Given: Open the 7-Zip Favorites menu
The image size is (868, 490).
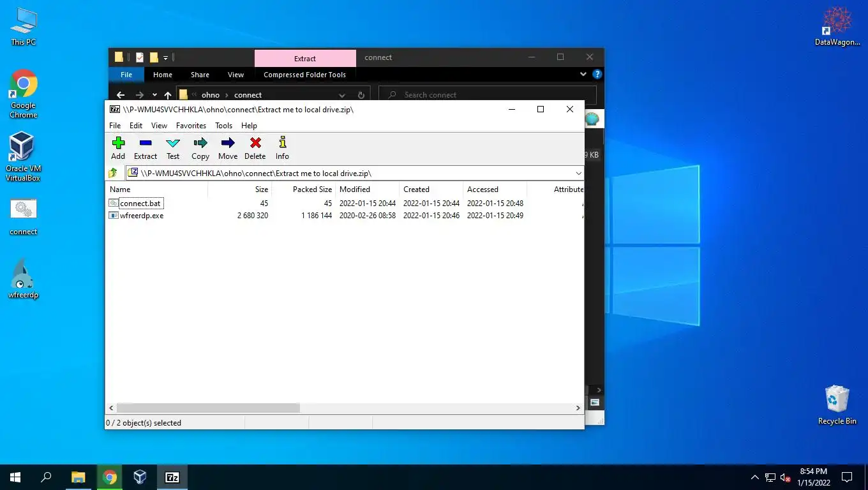Looking at the screenshot, I should [191, 126].
